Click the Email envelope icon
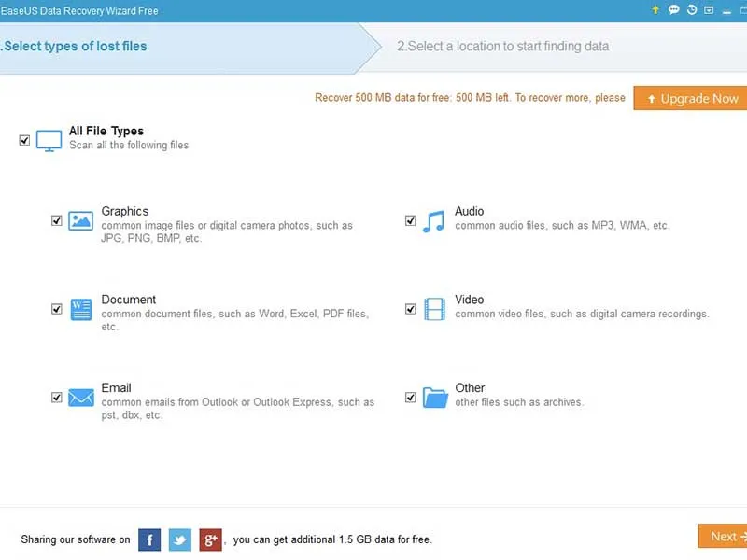Image resolution: width=747 pixels, height=560 pixels. (x=81, y=398)
